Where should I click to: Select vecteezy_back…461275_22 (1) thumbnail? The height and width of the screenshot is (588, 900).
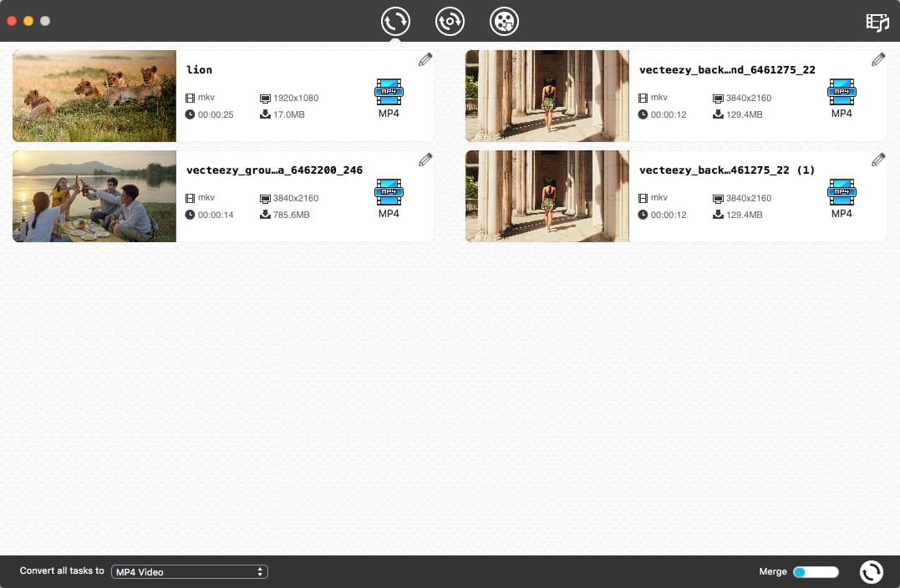[x=547, y=196]
